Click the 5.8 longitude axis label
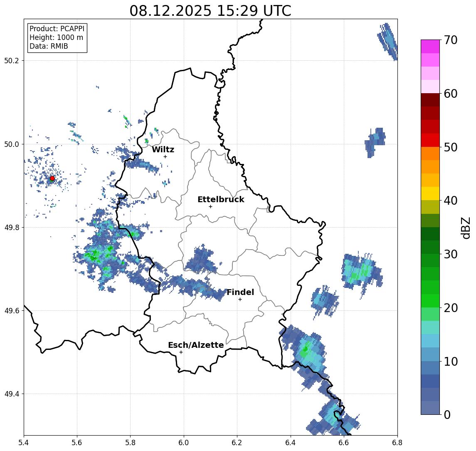This screenshot has height=451, width=476. point(130,443)
